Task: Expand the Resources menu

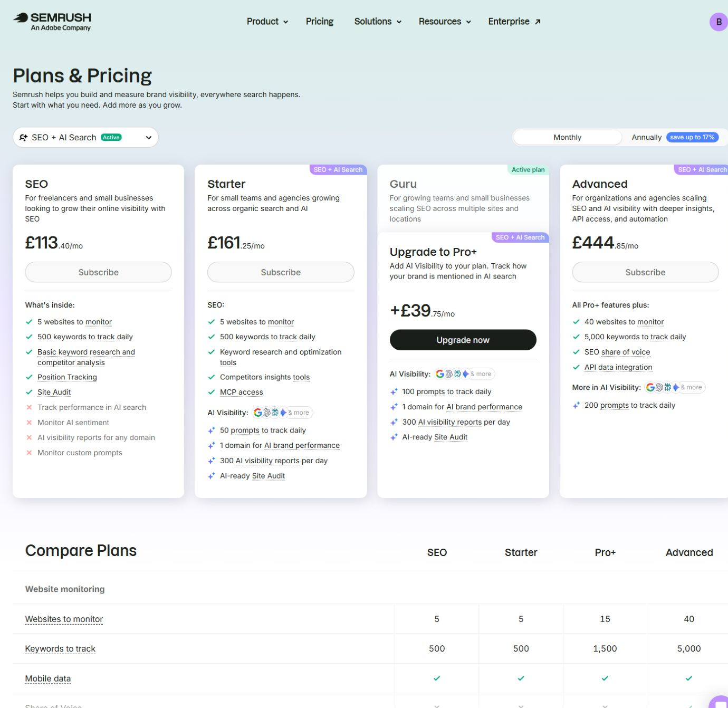Action: pos(445,22)
